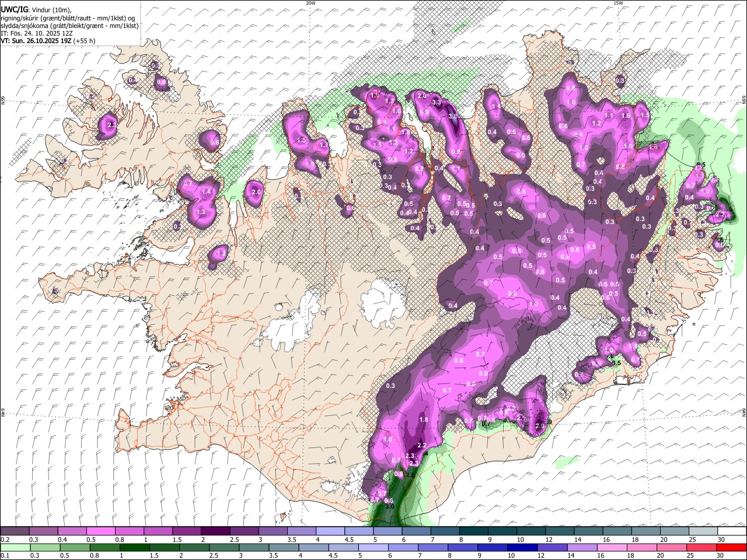Select the pale green 0.1–0.3 rain legend swatch
This screenshot has height=560, width=747.
click(x=15, y=547)
